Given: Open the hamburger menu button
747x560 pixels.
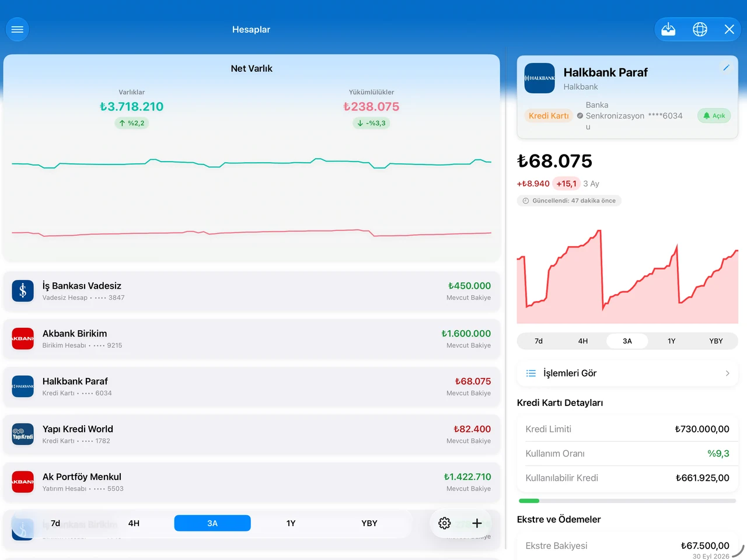Looking at the screenshot, I should click(18, 29).
